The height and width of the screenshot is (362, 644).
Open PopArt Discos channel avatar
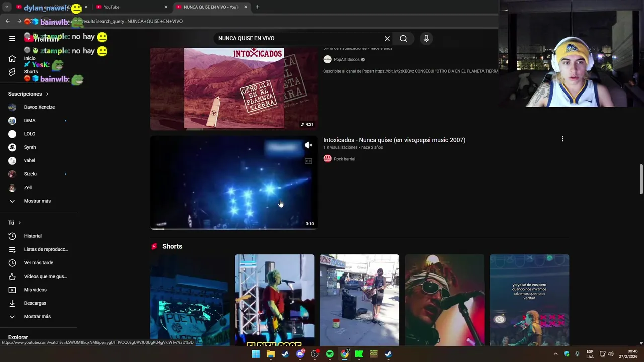[327, 59]
